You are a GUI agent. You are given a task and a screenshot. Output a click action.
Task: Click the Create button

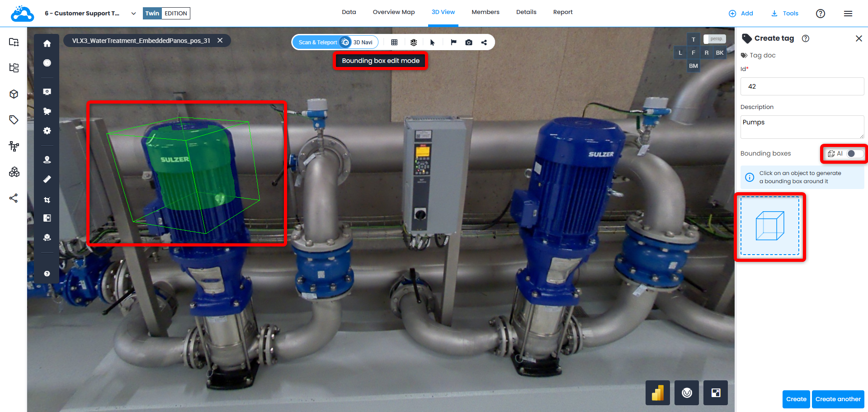point(796,399)
